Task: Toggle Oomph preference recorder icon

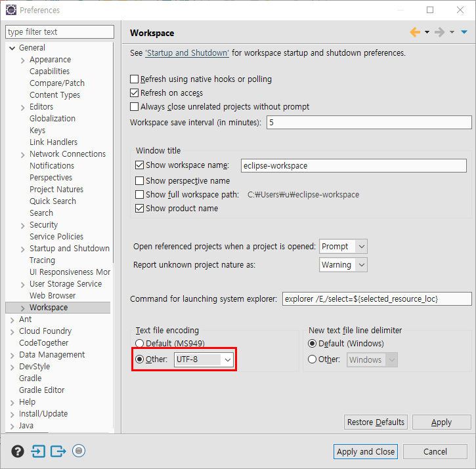Action: click(79, 451)
